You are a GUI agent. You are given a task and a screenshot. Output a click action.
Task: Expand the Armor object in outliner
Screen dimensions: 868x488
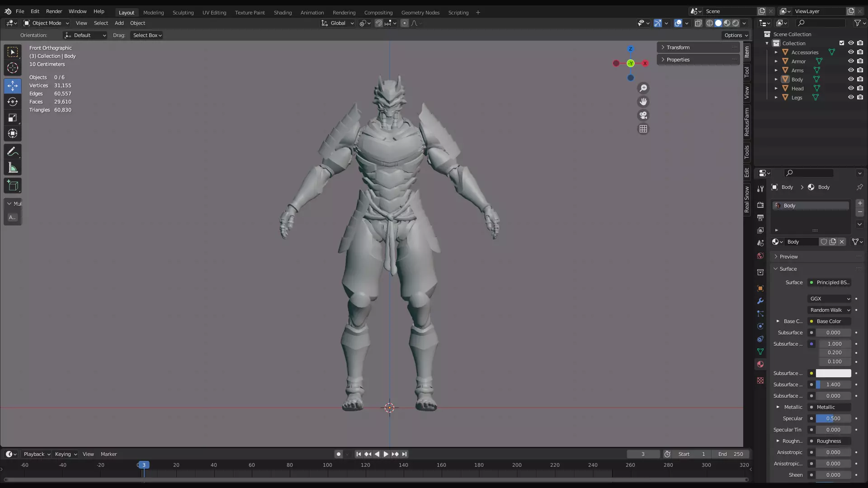(x=776, y=61)
